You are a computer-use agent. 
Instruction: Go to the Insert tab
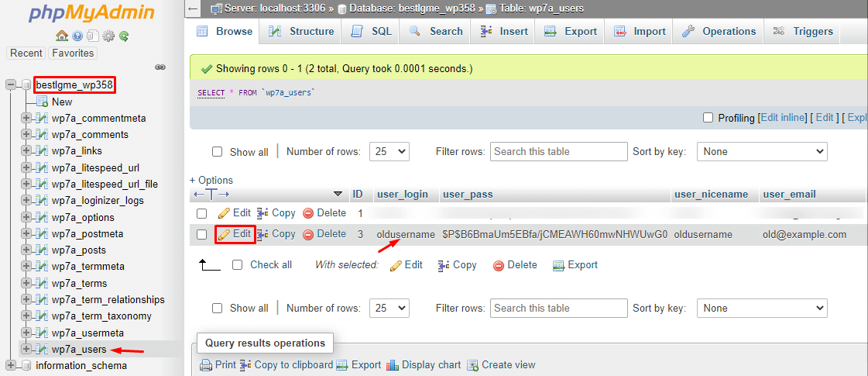point(504,32)
